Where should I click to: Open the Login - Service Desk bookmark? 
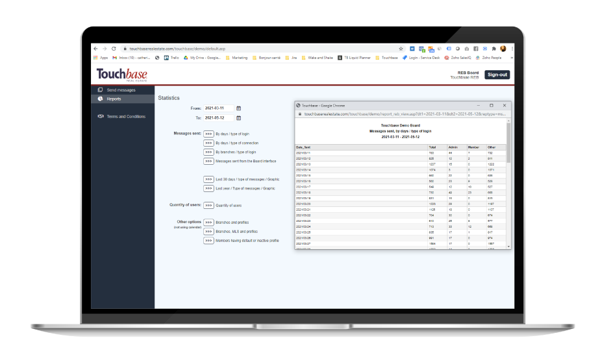[x=421, y=58]
